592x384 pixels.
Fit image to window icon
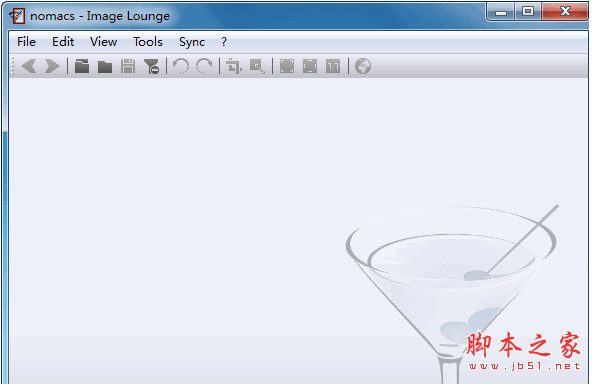click(310, 66)
